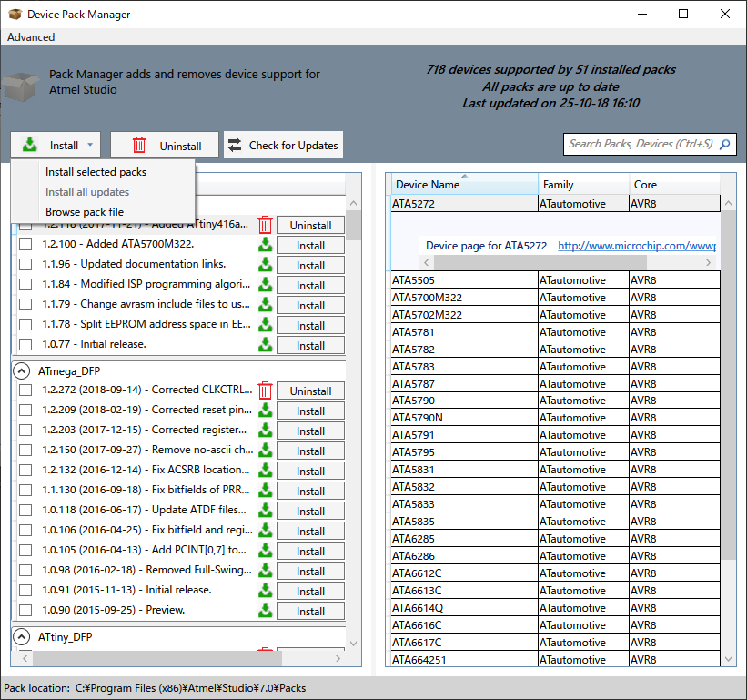Image resolution: width=747 pixels, height=700 pixels.
Task: Click the download icon for 1.1.84 ISP programming row
Action: (x=266, y=285)
